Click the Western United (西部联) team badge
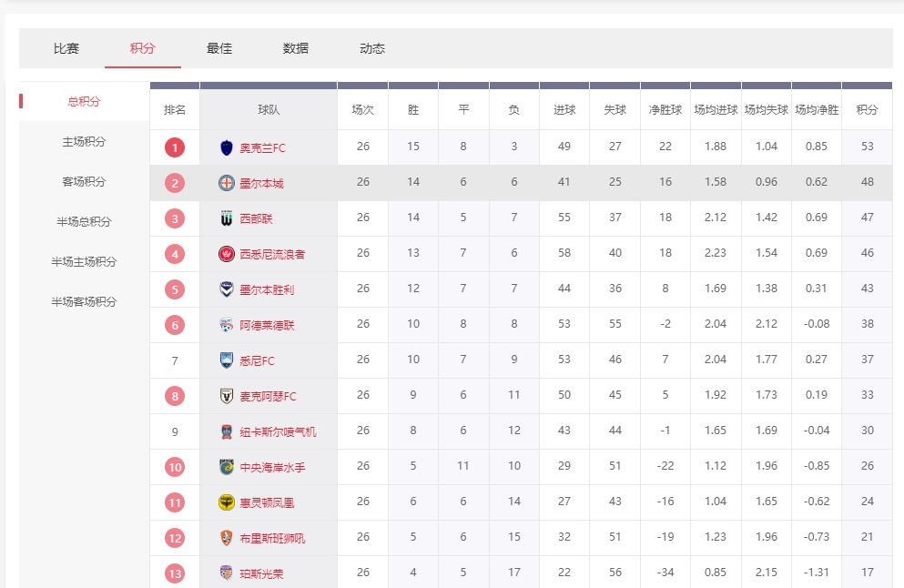Viewport: 904px width, 588px height. tap(227, 218)
